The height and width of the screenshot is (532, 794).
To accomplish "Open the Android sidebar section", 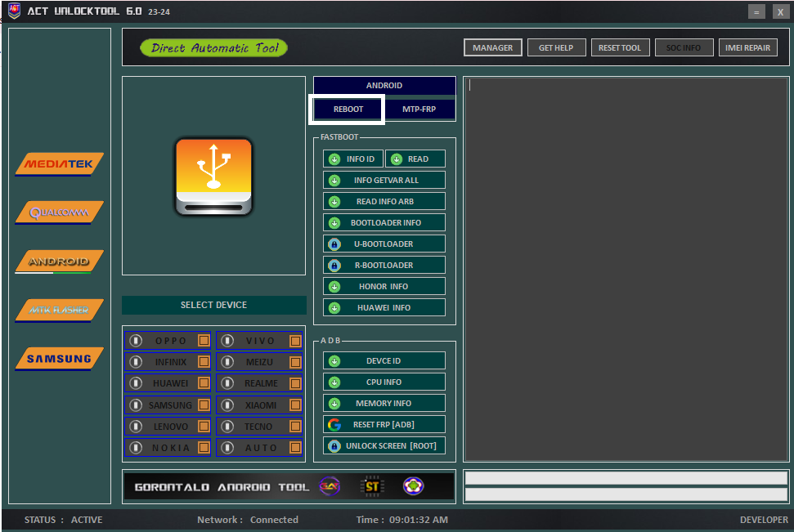I will 59,262.
